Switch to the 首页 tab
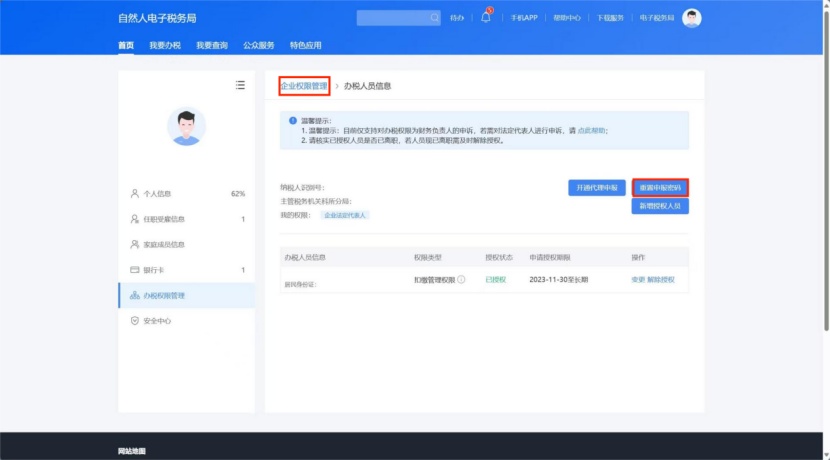The height and width of the screenshot is (460, 830). coord(126,46)
